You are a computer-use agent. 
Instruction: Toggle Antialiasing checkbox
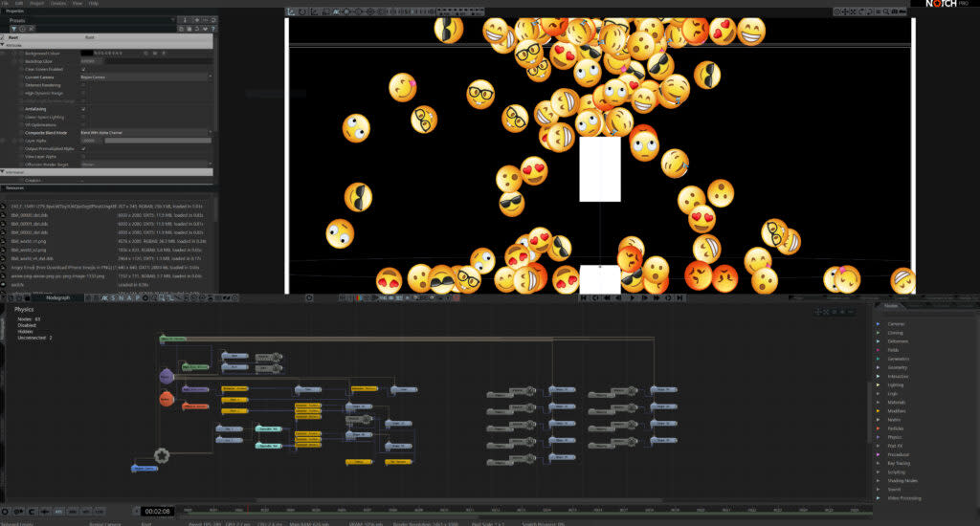click(x=83, y=109)
